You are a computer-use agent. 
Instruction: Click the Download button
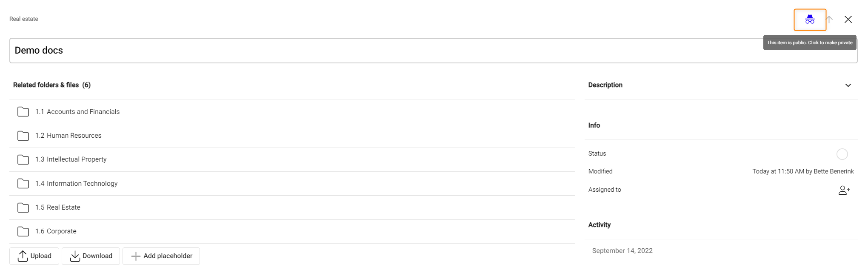click(91, 256)
